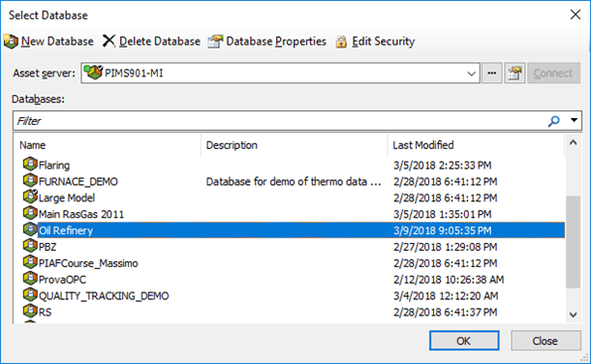The width and height of the screenshot is (591, 364).
Task: Open Database Properties from the toolbar
Action: click(266, 41)
